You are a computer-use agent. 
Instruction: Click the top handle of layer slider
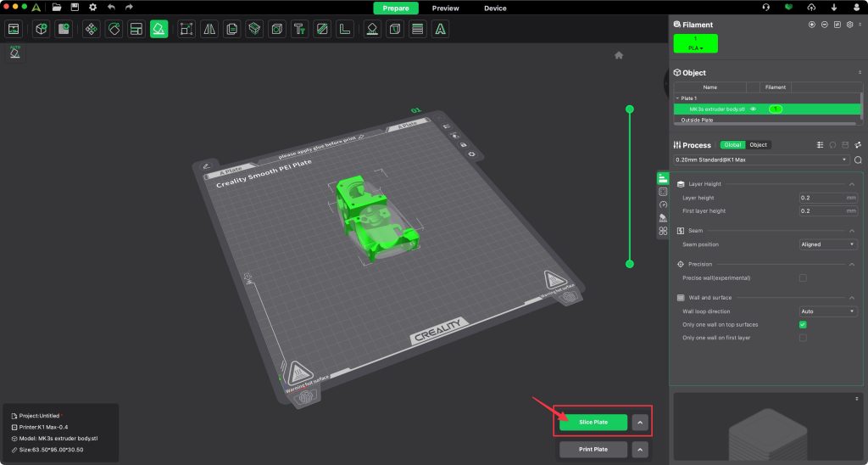pyautogui.click(x=630, y=109)
